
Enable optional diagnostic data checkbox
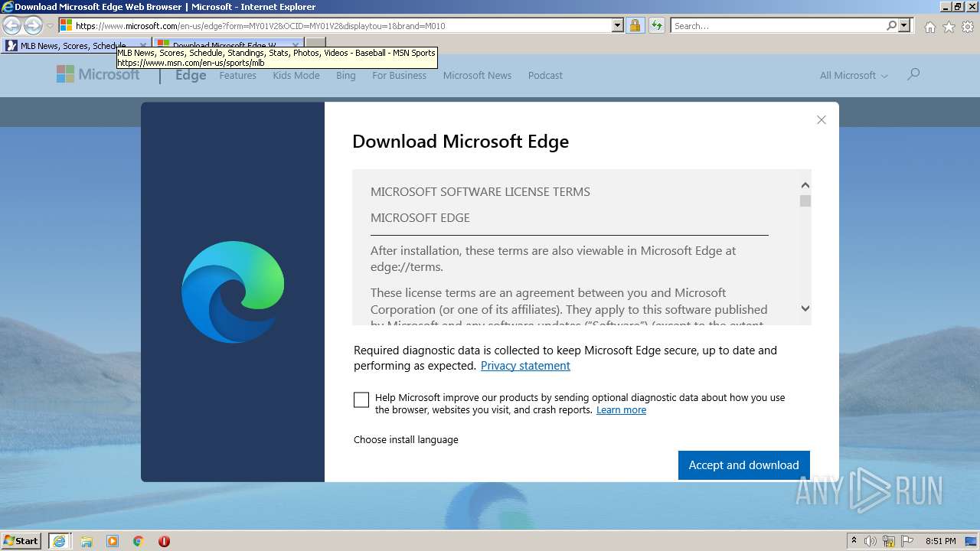[x=361, y=399]
